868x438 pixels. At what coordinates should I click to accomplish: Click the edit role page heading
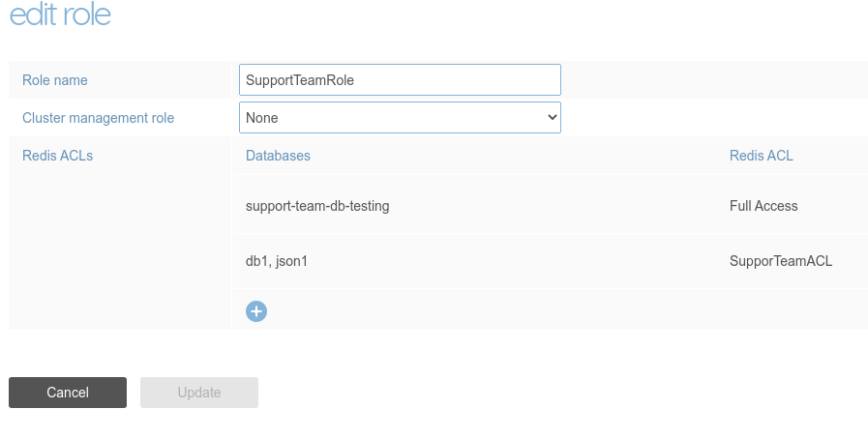pyautogui.click(x=60, y=15)
